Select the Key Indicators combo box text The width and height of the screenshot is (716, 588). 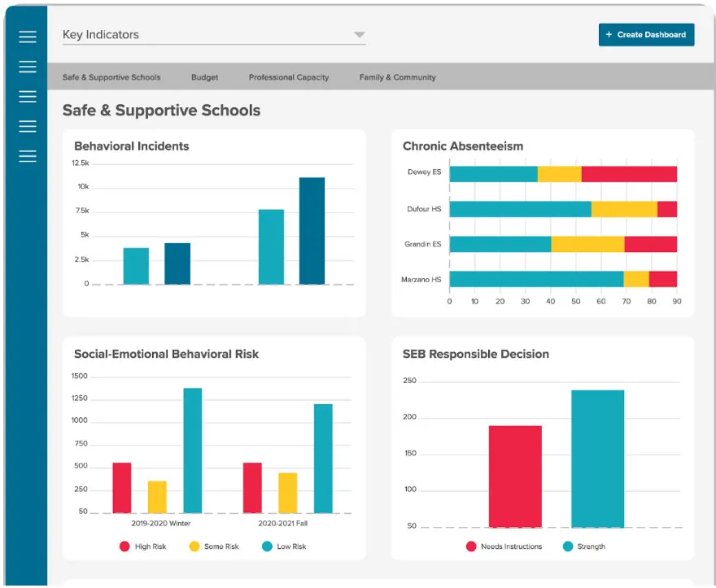click(101, 35)
